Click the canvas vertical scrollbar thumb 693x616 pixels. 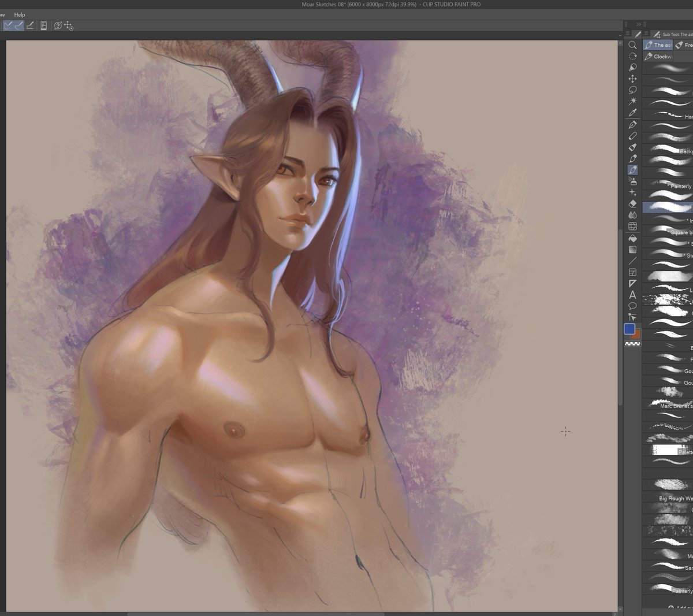[x=620, y=318]
